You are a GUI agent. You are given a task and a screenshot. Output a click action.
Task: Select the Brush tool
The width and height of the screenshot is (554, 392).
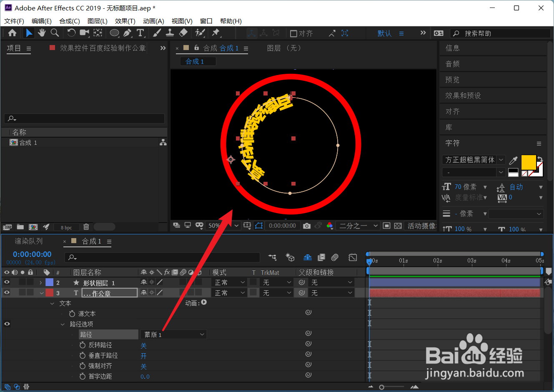pyautogui.click(x=157, y=33)
